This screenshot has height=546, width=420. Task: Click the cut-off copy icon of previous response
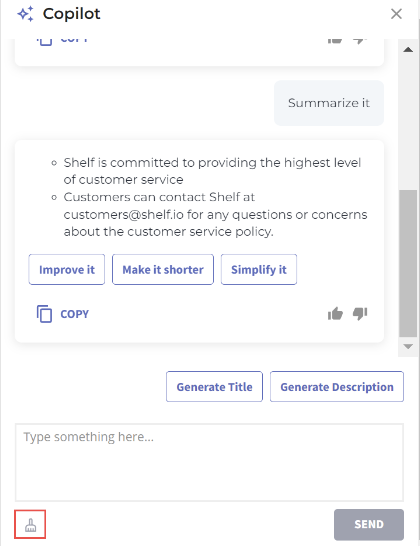click(44, 42)
